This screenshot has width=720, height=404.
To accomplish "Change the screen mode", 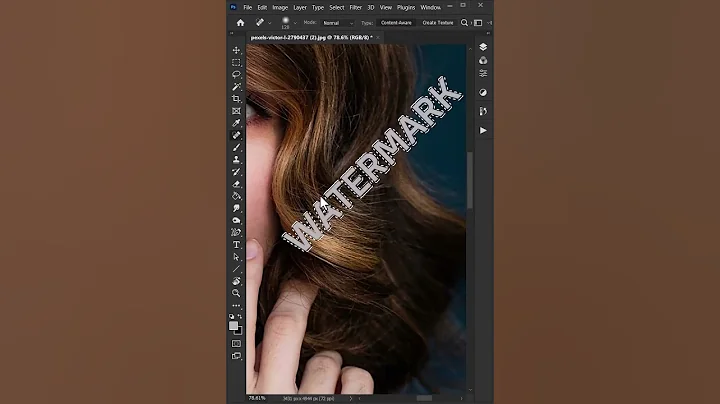I will click(236, 356).
